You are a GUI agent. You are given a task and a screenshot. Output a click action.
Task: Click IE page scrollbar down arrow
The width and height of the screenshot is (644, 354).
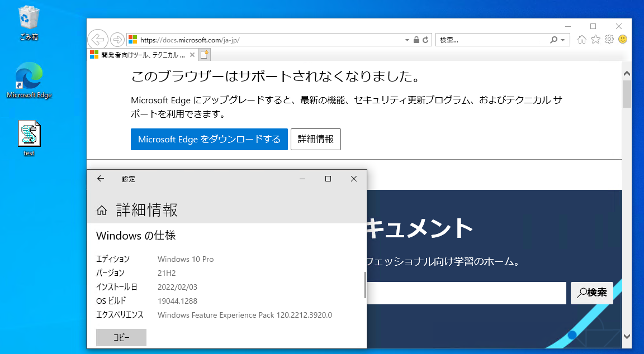click(x=627, y=336)
